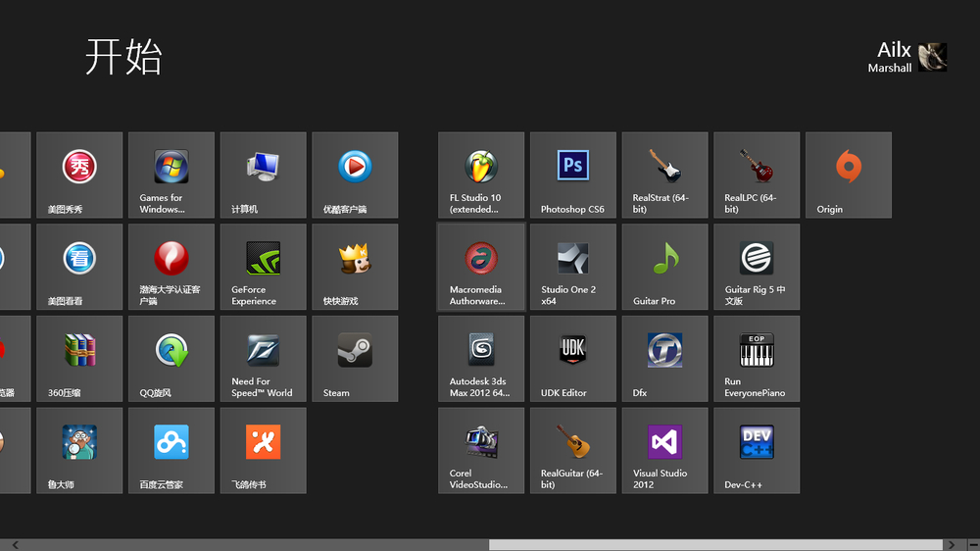Open the 快快游戏 tile
980x551 pixels.
355,267
